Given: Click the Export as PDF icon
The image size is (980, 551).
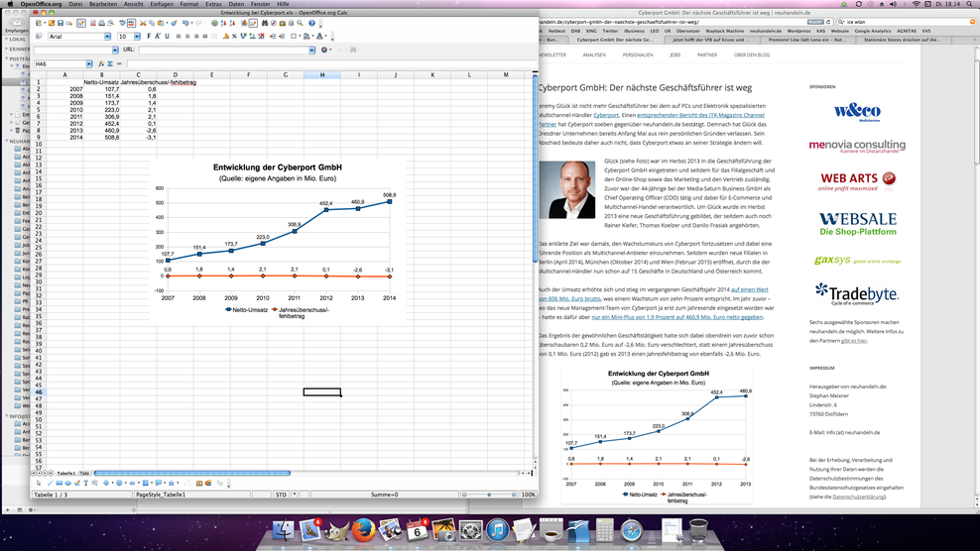Looking at the screenshot, I should point(93,23).
